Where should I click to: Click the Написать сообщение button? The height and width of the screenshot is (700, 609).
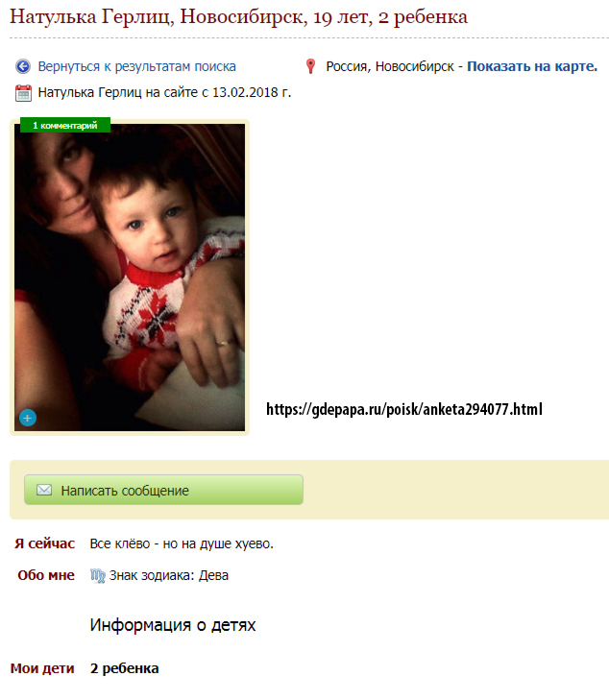click(164, 490)
